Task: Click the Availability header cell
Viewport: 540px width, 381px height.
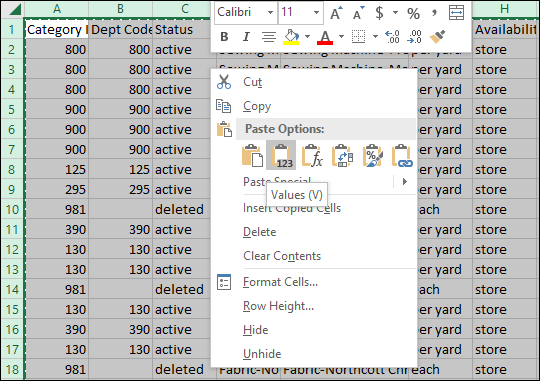Action: [505, 30]
